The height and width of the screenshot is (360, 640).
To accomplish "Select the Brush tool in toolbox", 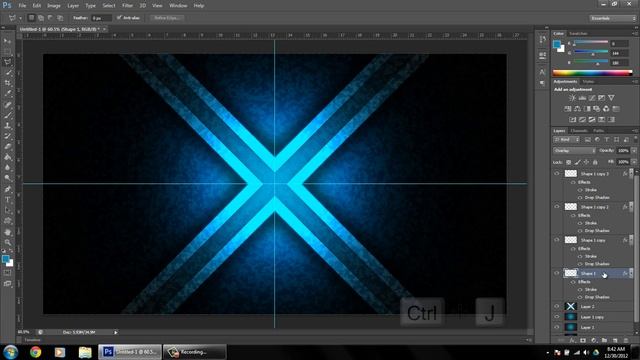I will click(x=7, y=115).
